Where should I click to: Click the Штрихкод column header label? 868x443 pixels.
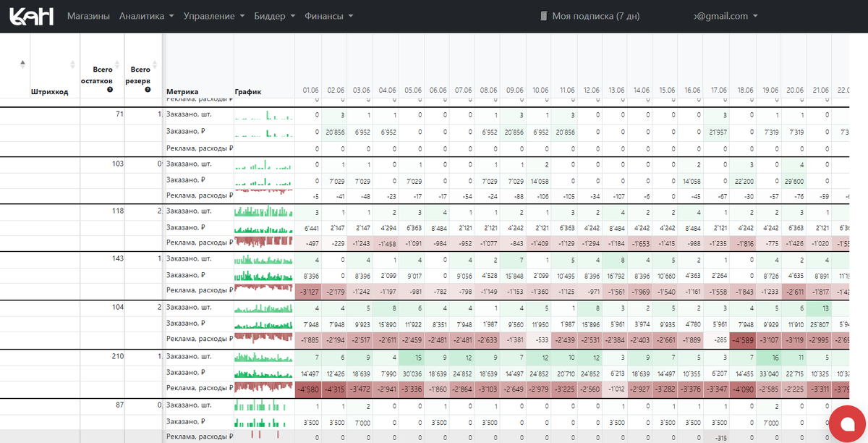click(50, 92)
